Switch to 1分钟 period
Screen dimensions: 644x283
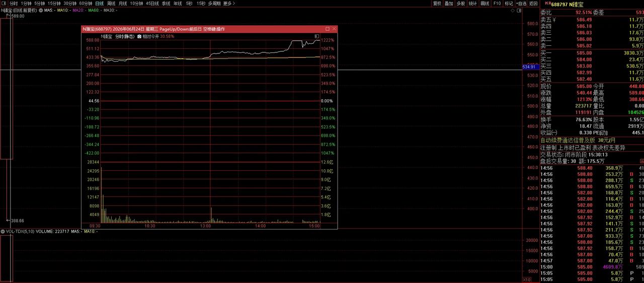tap(26, 3)
